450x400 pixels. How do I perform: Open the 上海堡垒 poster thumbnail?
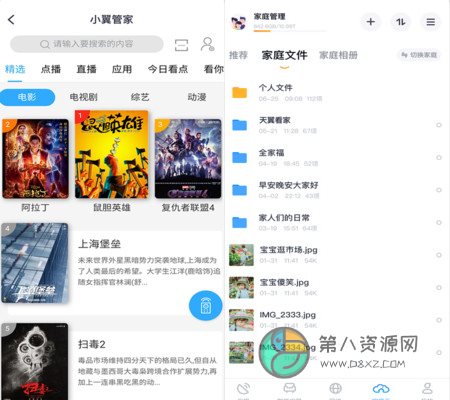click(35, 263)
